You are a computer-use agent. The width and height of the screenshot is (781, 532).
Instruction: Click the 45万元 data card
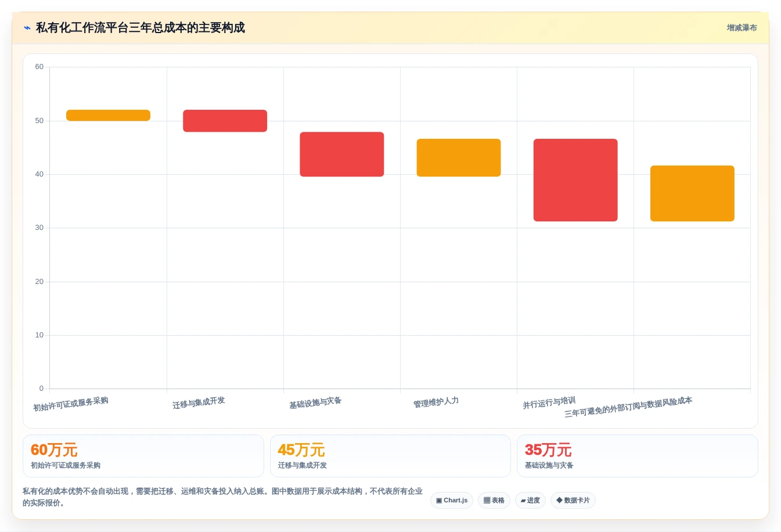[390, 456]
